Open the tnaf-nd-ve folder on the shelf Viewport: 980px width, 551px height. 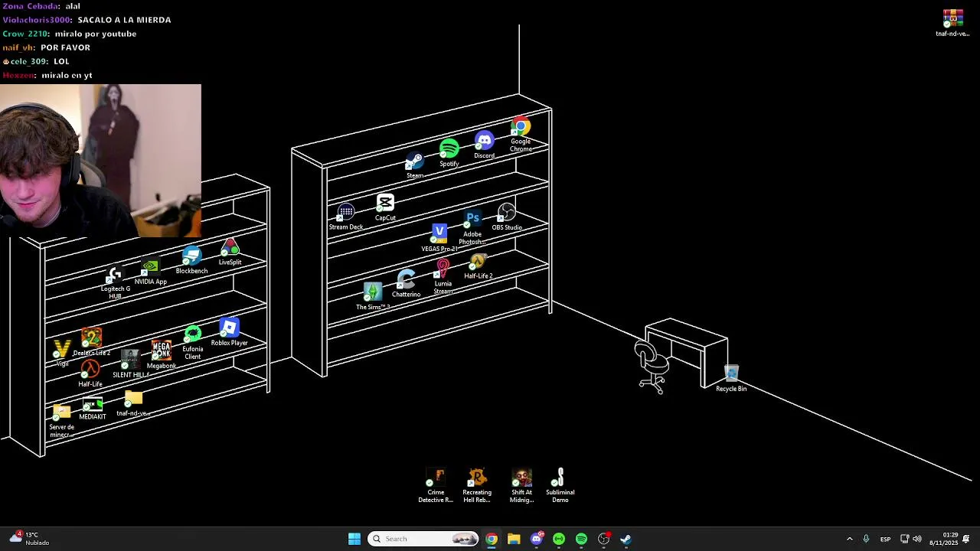point(133,403)
